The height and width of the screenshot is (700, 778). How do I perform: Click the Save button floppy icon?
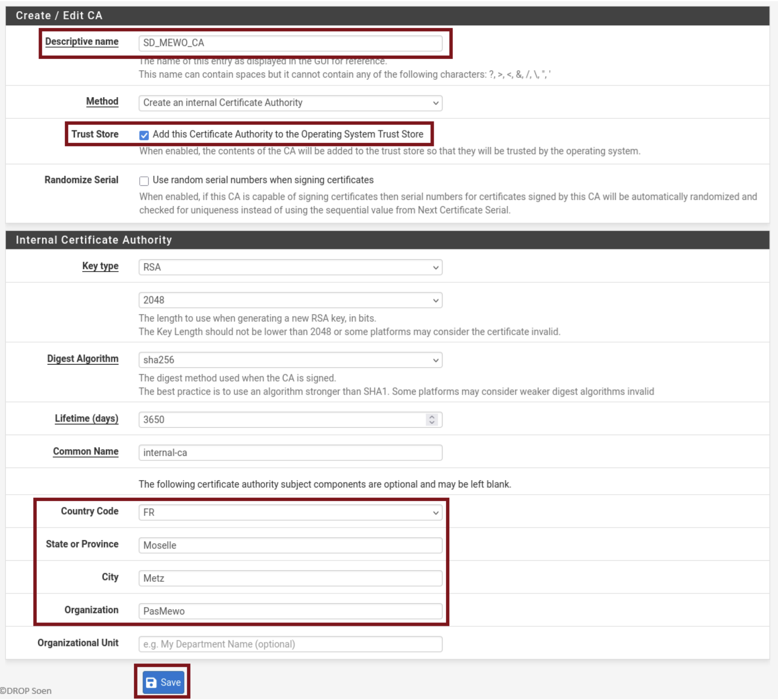pyautogui.click(x=151, y=682)
